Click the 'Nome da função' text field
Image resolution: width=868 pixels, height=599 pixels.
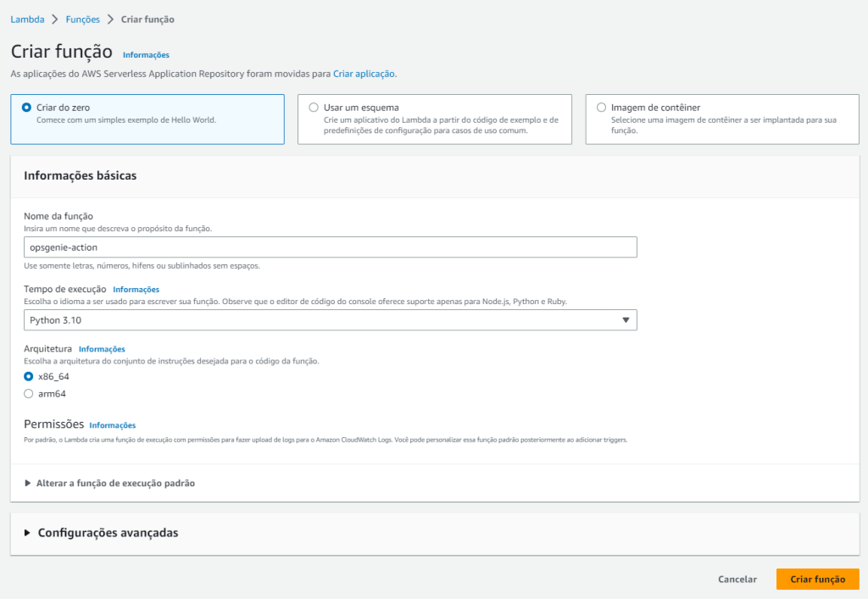(x=330, y=247)
